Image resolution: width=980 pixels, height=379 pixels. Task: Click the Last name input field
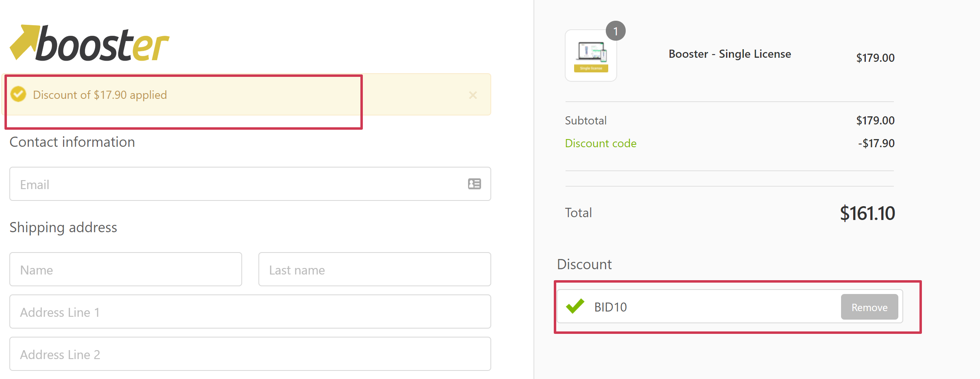tap(374, 269)
